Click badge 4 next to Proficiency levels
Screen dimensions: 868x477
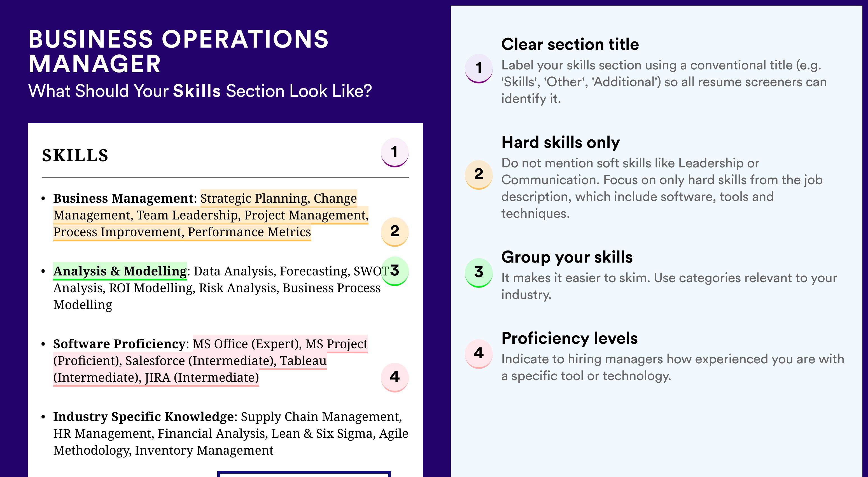tap(479, 354)
